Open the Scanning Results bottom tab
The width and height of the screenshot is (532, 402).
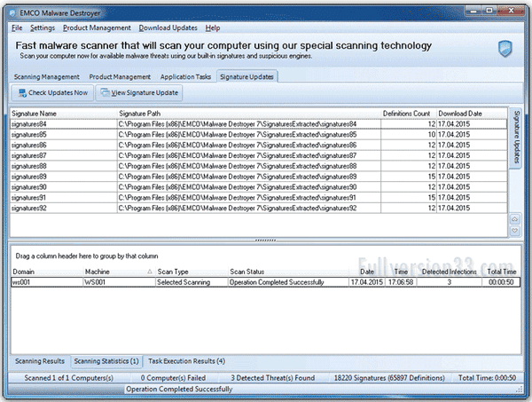point(40,361)
